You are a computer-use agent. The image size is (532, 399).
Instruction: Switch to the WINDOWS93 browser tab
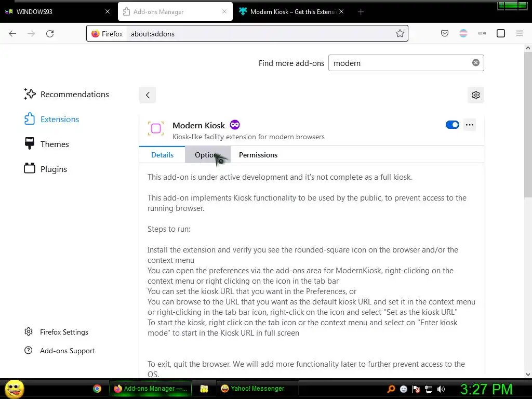click(58, 11)
